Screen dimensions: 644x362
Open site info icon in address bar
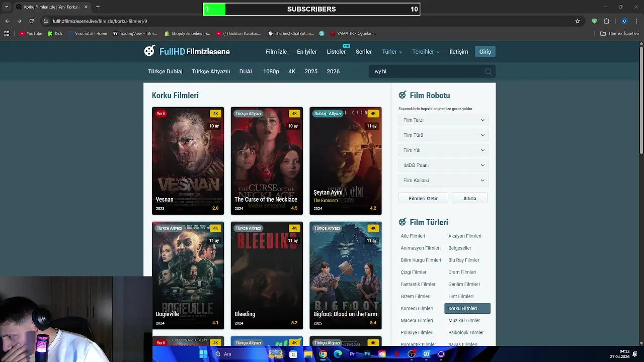46,21
